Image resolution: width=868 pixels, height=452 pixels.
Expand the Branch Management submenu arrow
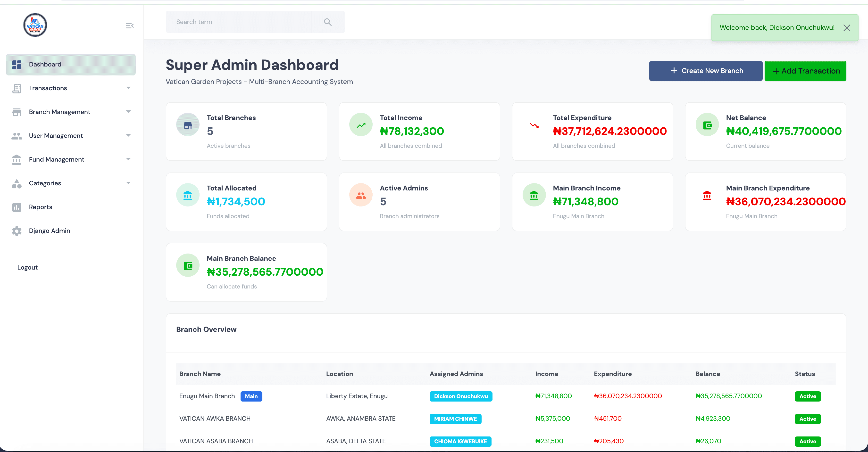[128, 112]
